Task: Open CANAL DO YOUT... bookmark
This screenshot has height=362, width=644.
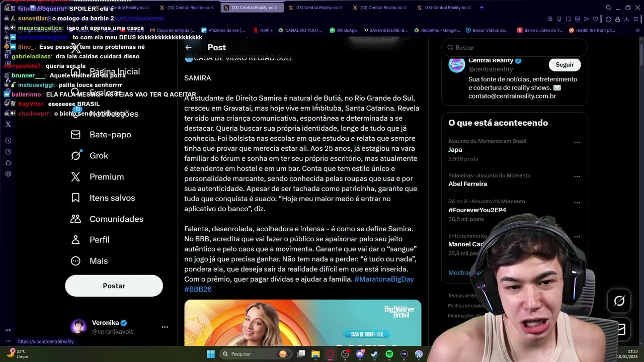Action: [x=300, y=30]
